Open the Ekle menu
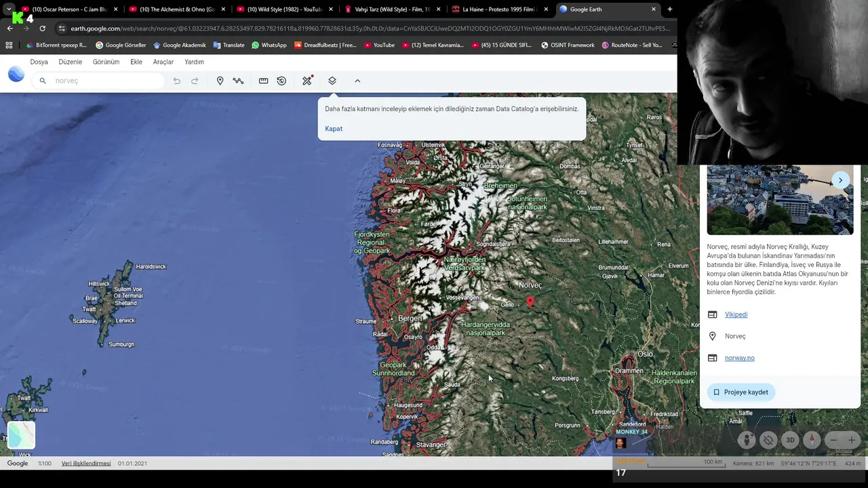This screenshot has height=488, width=868. pos(136,62)
